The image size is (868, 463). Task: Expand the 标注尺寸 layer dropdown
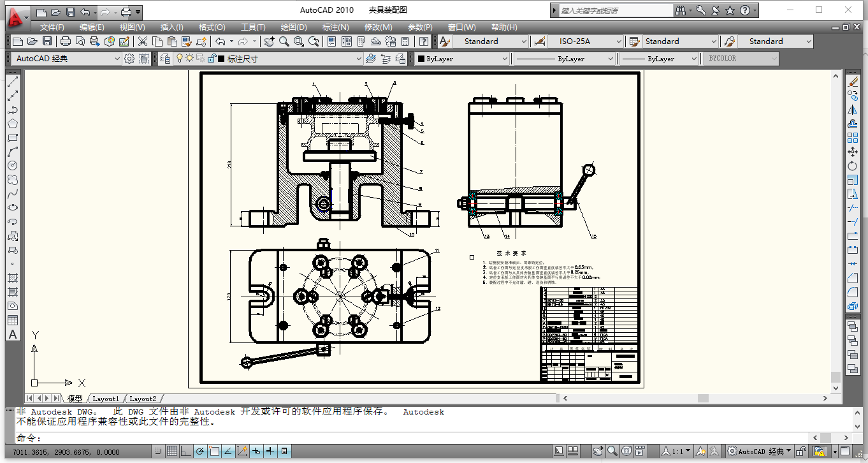coord(358,59)
